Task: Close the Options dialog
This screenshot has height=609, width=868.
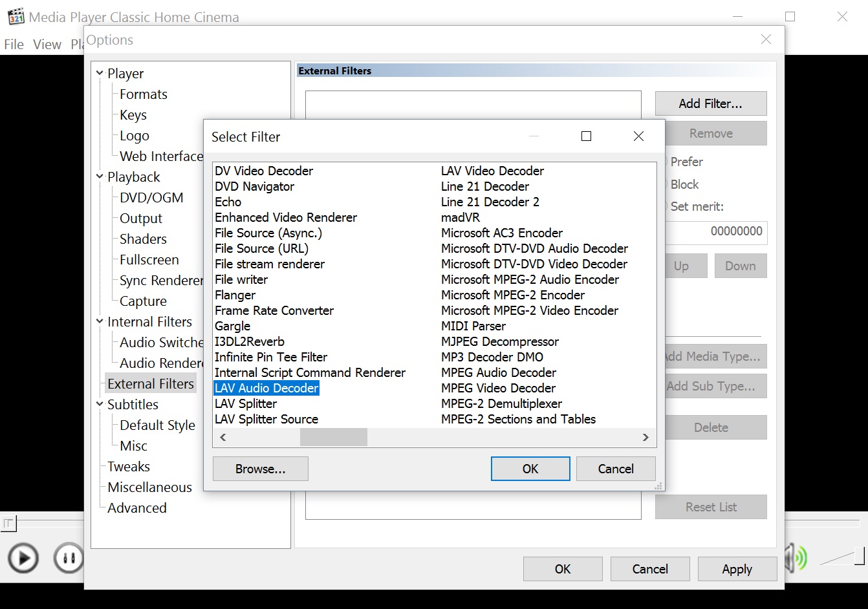Action: 766,39
